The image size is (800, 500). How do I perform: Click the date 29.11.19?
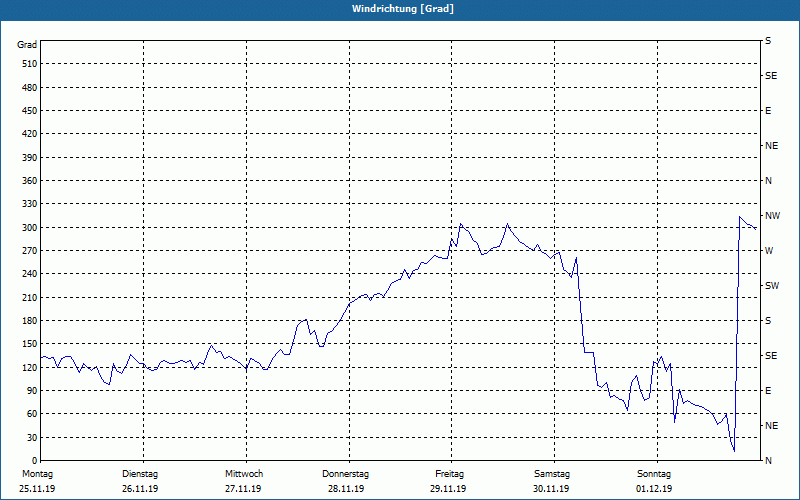click(x=448, y=489)
